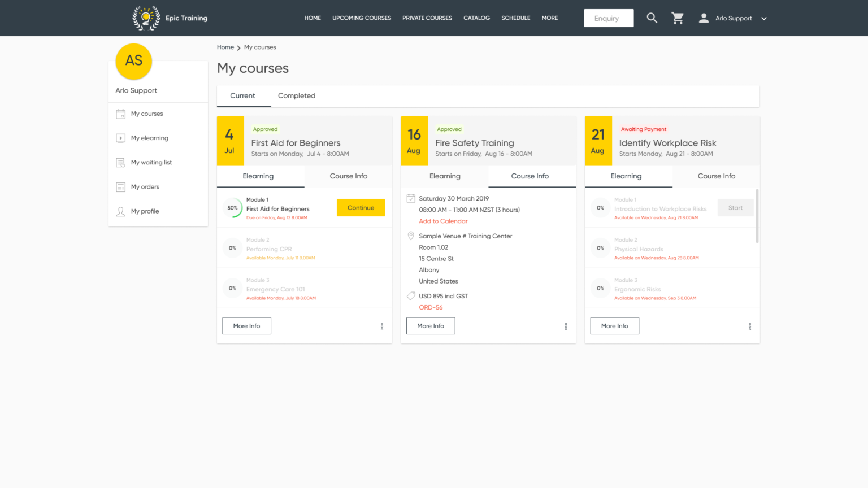
Task: Click Add to Calendar for Fire Safety Training
Action: click(x=443, y=221)
